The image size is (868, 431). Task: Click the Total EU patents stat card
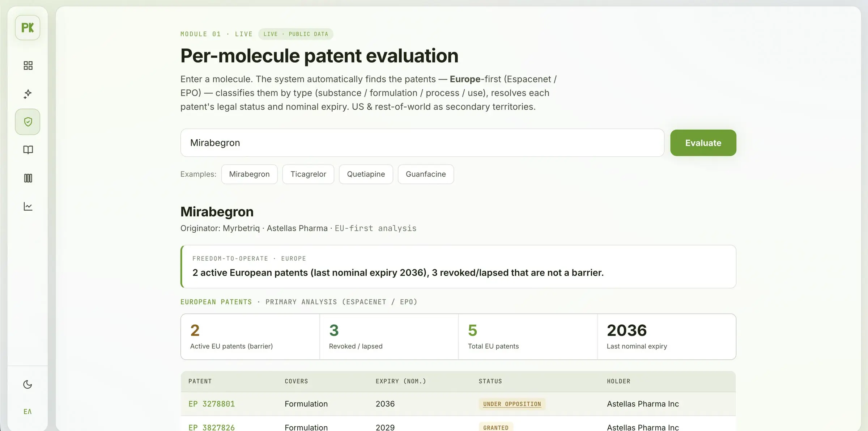(528, 337)
